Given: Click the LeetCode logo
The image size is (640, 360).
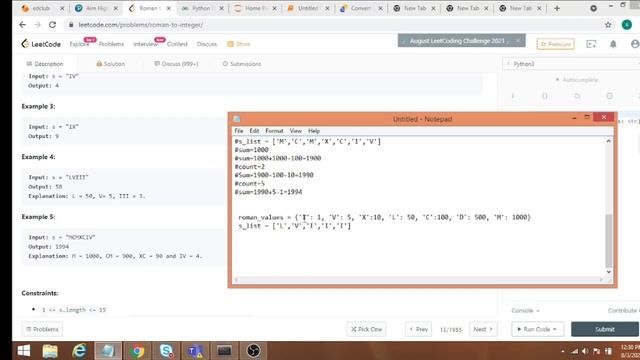Looking at the screenshot, I should pos(41,44).
